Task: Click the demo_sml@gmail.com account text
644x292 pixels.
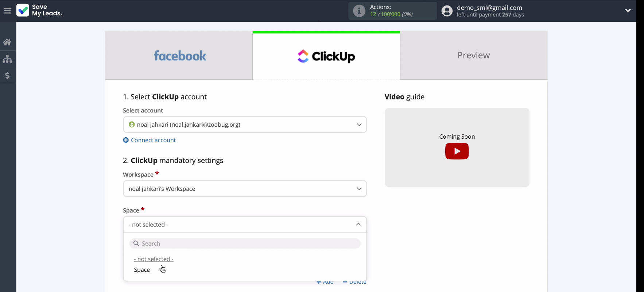Action: 489,8
